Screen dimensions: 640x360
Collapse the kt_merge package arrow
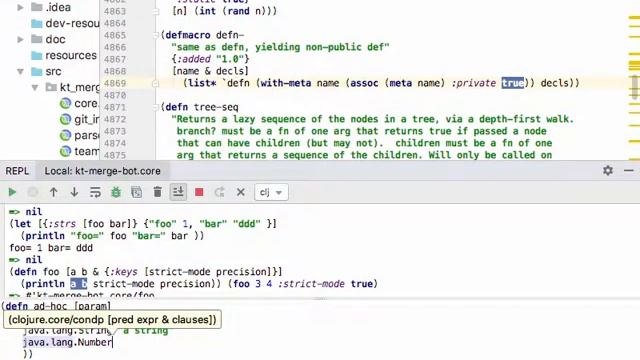click(x=35, y=87)
